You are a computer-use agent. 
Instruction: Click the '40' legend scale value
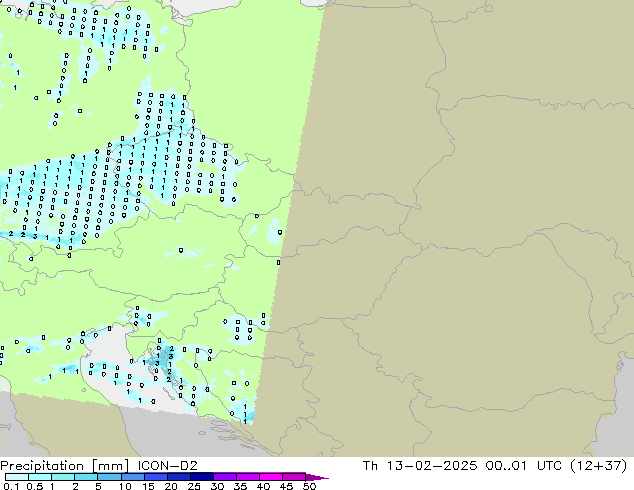tap(263, 486)
